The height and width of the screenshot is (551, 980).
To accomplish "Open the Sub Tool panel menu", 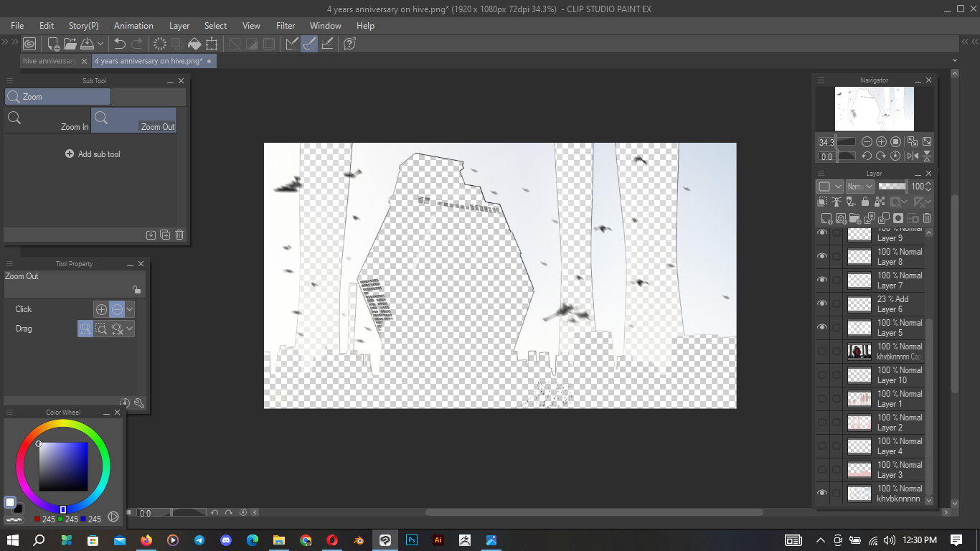I will (10, 81).
